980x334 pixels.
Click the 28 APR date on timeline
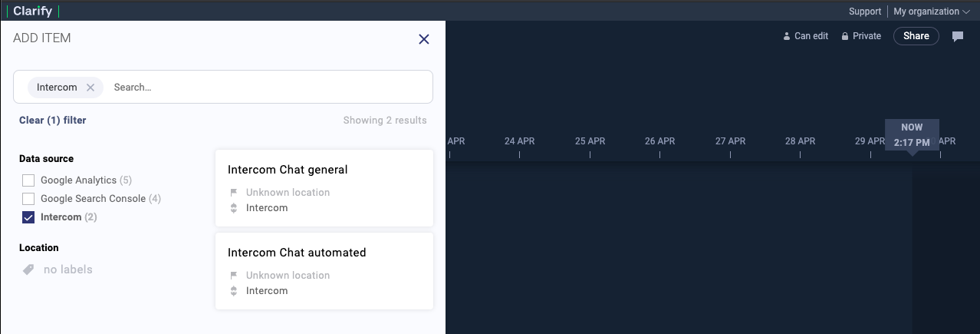pyautogui.click(x=800, y=141)
